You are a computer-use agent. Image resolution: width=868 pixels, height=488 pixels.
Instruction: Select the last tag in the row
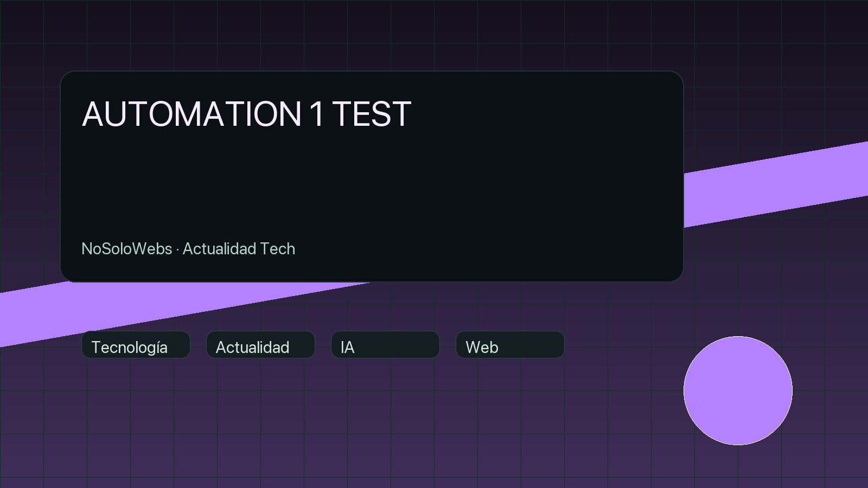point(509,345)
